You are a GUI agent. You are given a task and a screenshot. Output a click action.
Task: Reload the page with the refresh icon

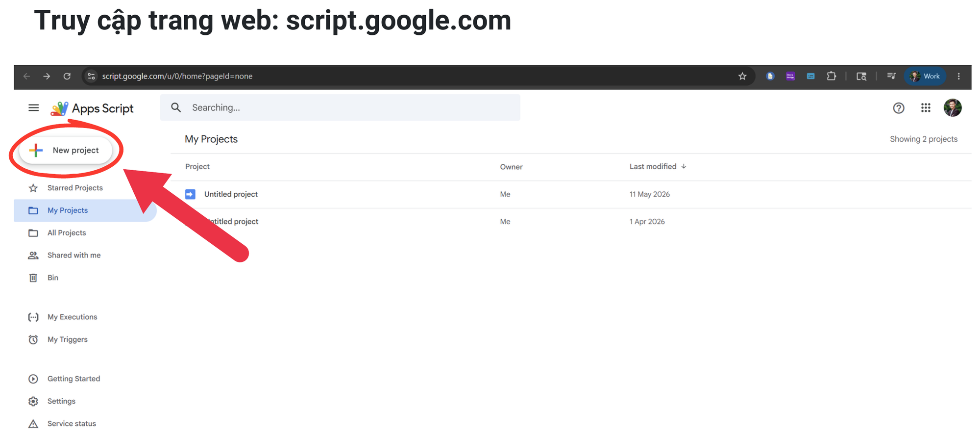(67, 76)
